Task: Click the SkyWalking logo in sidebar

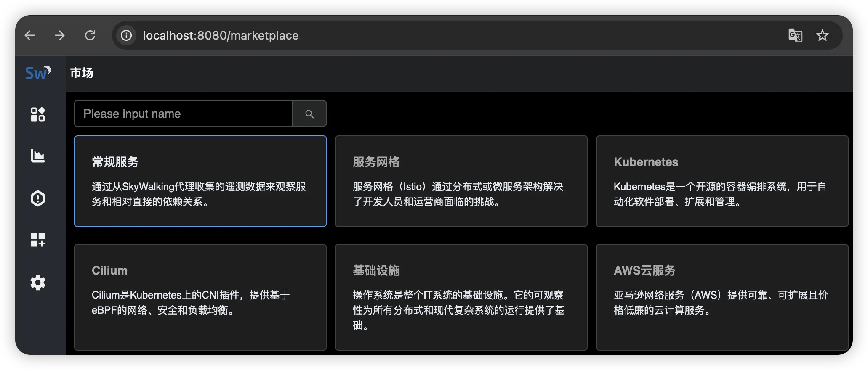Action: tap(38, 73)
